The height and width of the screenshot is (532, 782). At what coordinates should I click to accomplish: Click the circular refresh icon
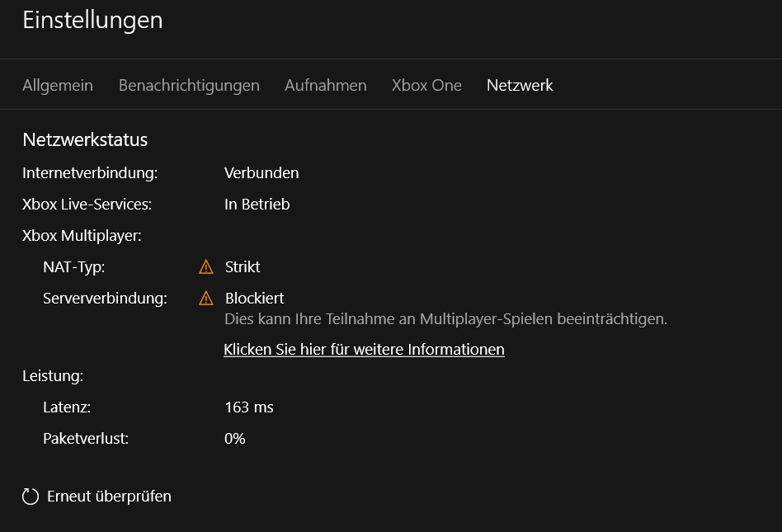coord(31,497)
